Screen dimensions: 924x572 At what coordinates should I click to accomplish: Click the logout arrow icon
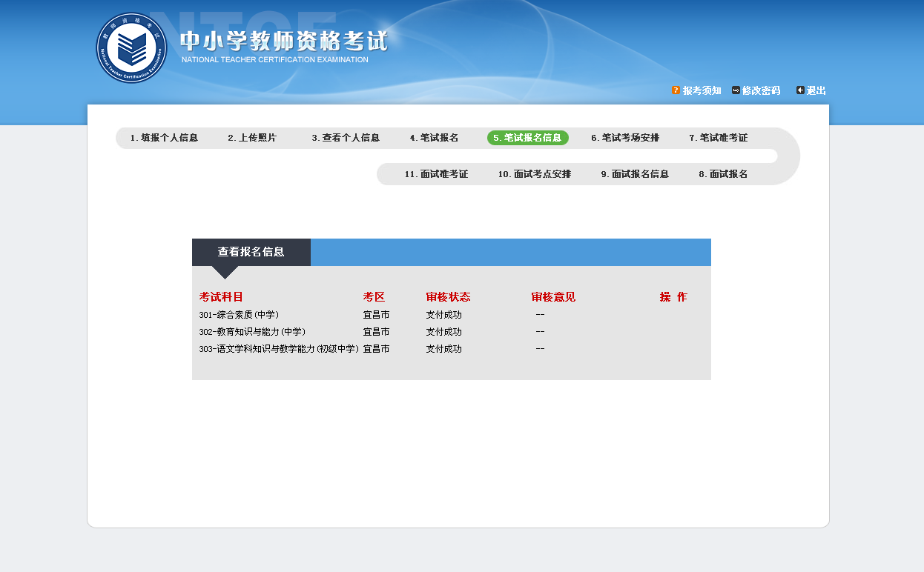[x=800, y=90]
